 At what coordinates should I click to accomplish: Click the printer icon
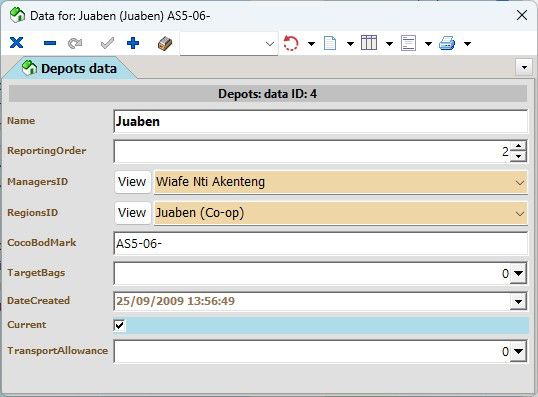point(447,43)
